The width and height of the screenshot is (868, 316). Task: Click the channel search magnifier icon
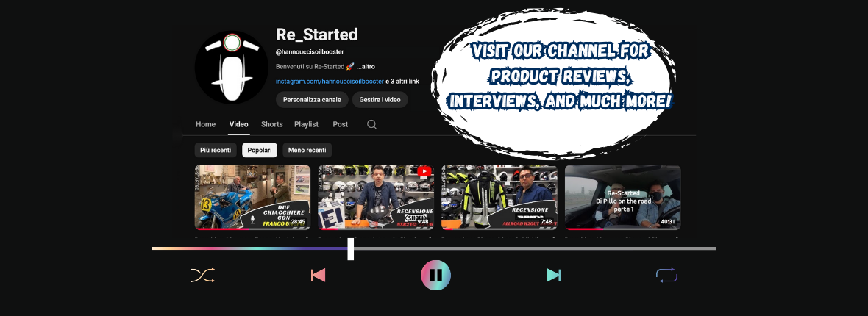[371, 124]
